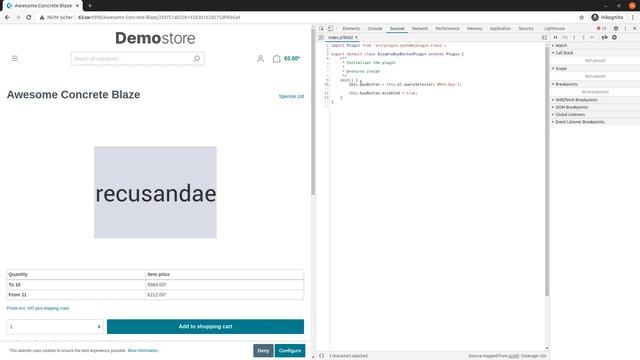Click the DevTools error count badge

(602, 29)
